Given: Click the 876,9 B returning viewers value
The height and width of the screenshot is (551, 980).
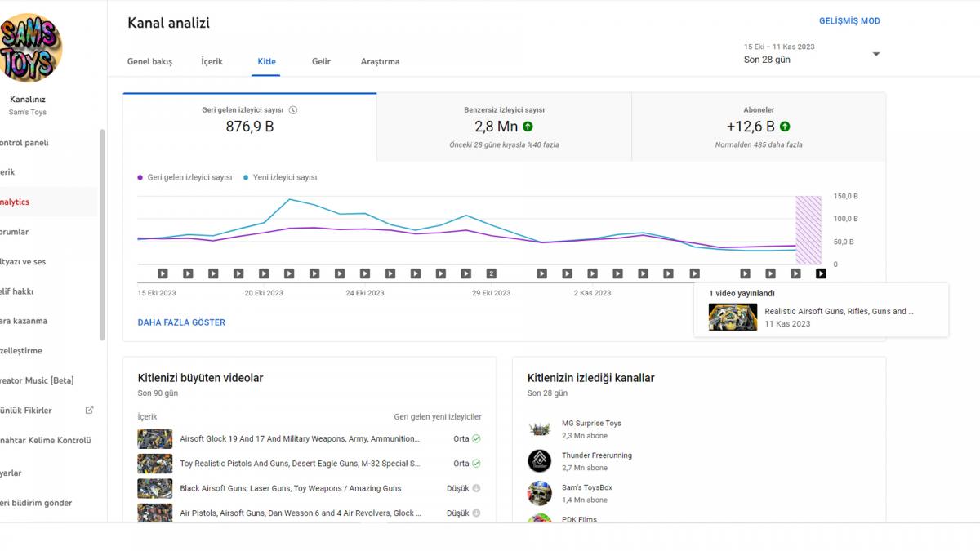Looking at the screenshot, I should [250, 127].
